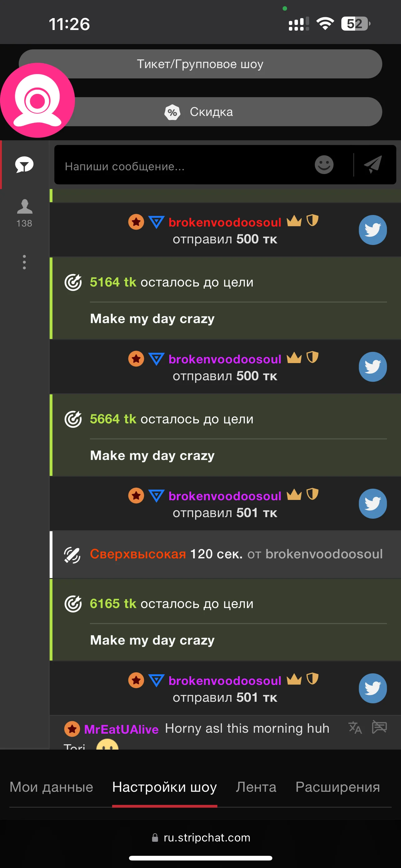Open the chat tab in sidebar
This screenshot has height=868, width=401.
(24, 165)
